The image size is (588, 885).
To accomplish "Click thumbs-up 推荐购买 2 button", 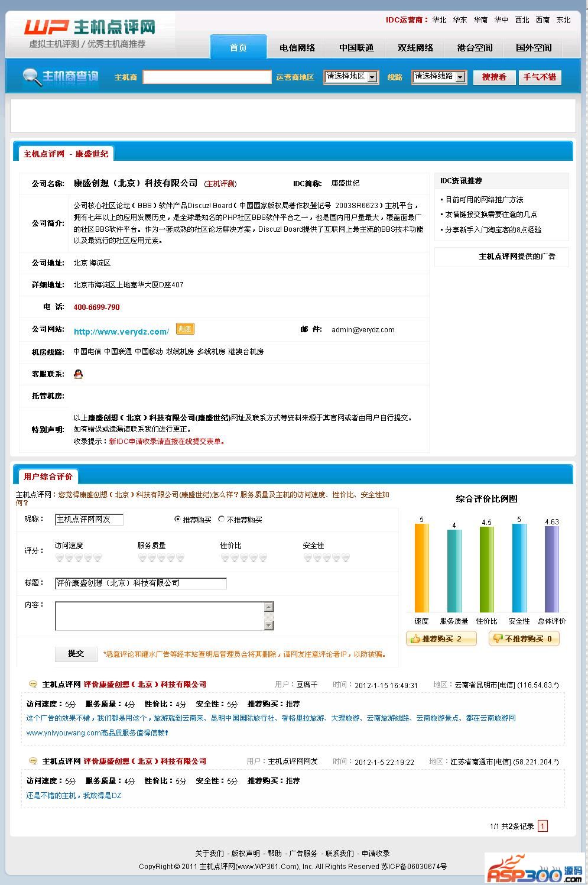I will [x=441, y=638].
